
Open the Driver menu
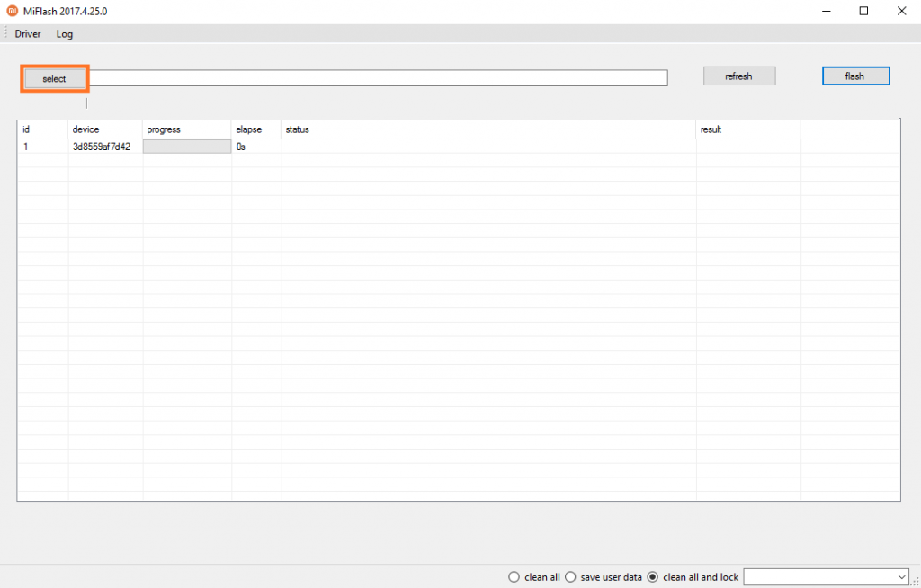tap(28, 34)
